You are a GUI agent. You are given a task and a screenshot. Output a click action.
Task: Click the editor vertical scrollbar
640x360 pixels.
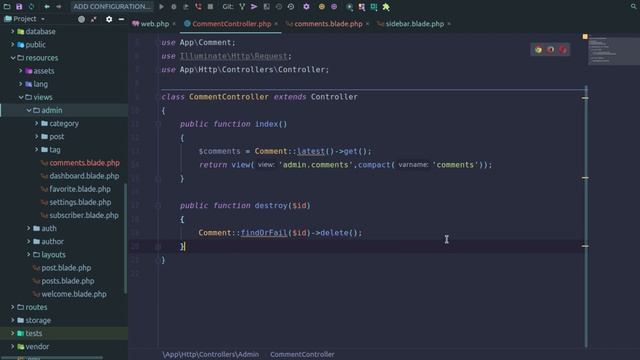coord(587,216)
